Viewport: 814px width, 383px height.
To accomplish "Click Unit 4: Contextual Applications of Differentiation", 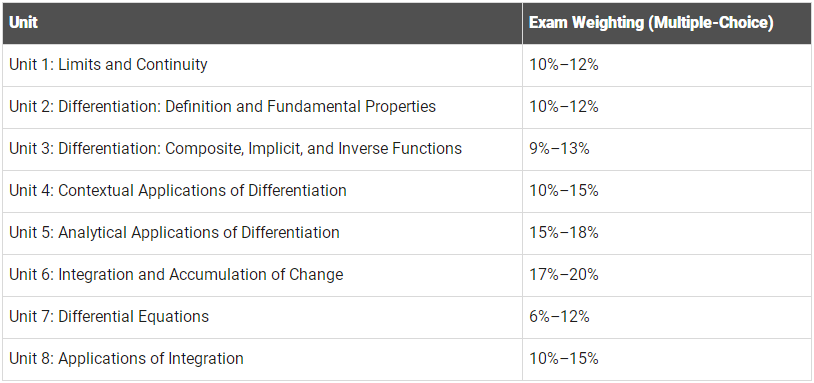I will (178, 190).
